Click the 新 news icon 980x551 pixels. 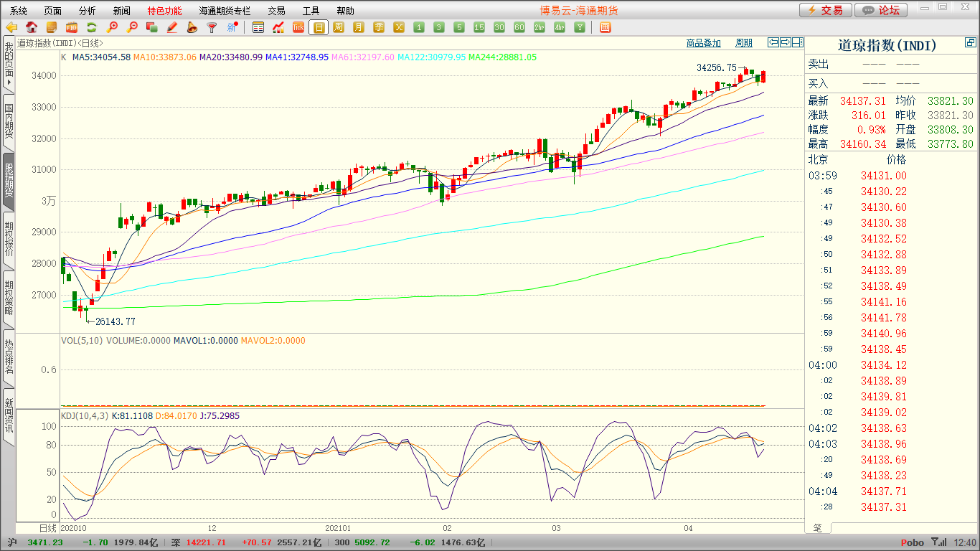coord(232,27)
